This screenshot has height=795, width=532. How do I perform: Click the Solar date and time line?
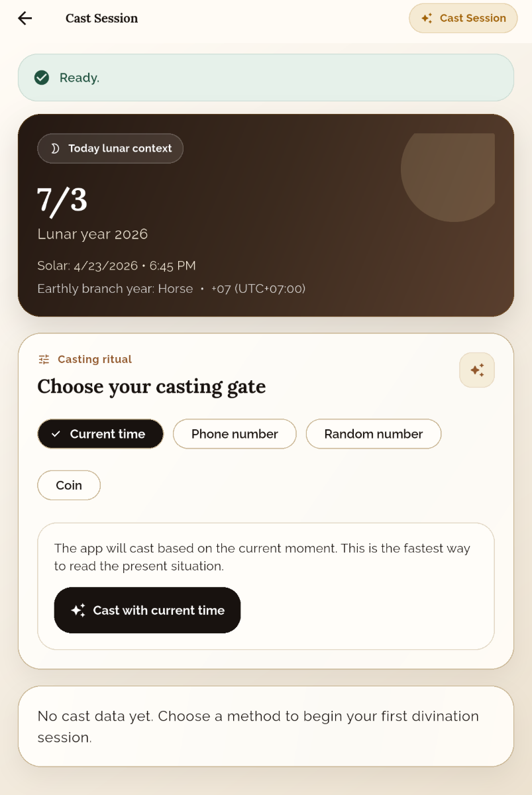117,266
